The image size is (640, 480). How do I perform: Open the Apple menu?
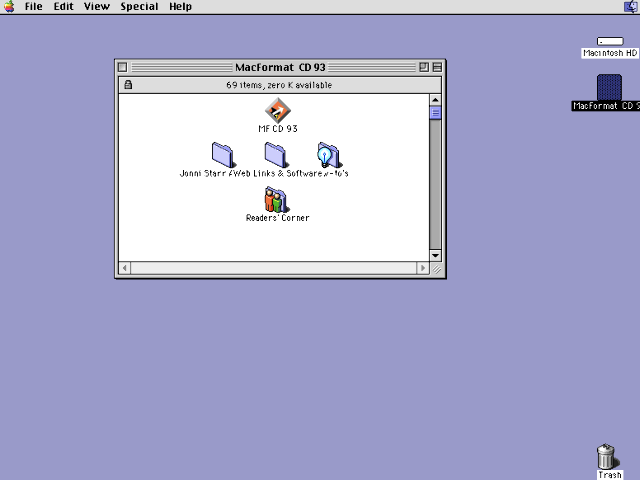coord(9,7)
